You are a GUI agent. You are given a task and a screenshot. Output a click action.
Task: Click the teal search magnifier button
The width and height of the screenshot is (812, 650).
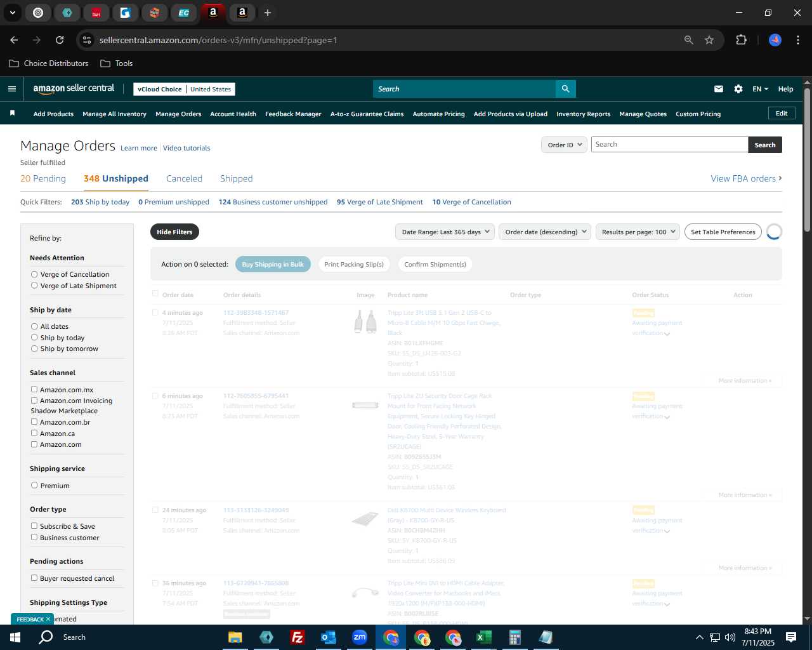pyautogui.click(x=565, y=89)
